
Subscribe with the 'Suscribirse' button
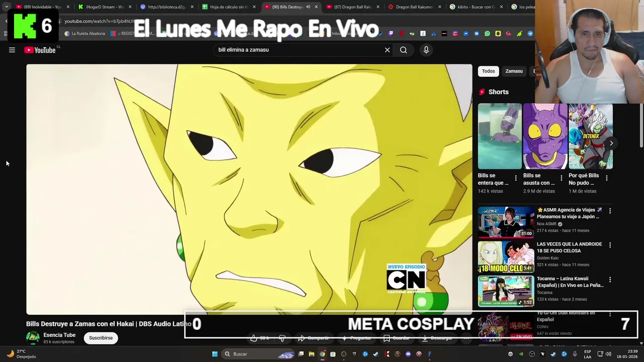[x=101, y=338]
